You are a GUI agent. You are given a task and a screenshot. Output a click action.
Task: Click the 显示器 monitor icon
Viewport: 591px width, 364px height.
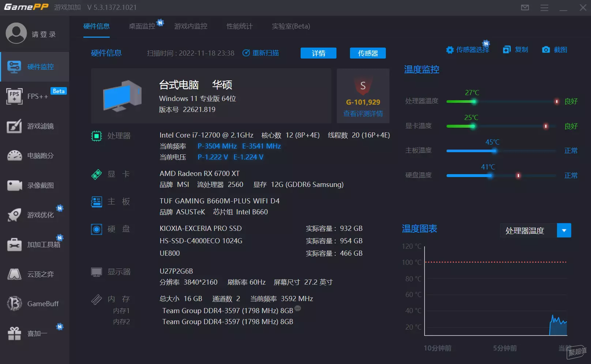[96, 272]
